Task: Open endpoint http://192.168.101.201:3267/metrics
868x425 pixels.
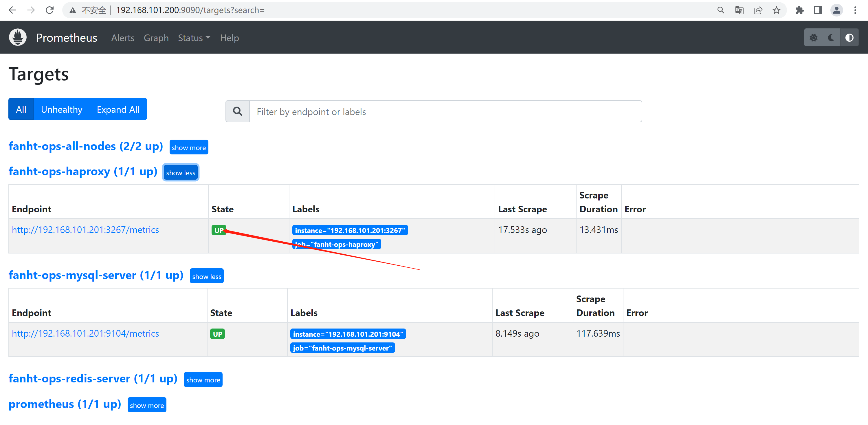Action: tap(85, 230)
